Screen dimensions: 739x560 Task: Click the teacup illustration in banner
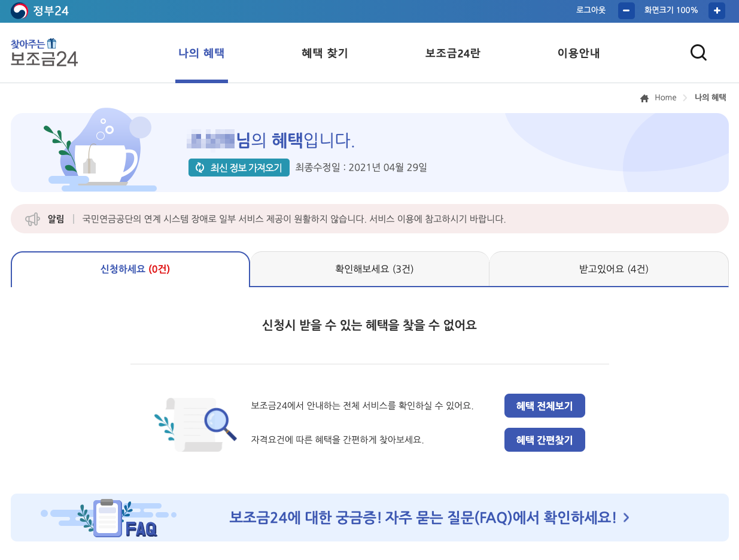[x=100, y=150]
